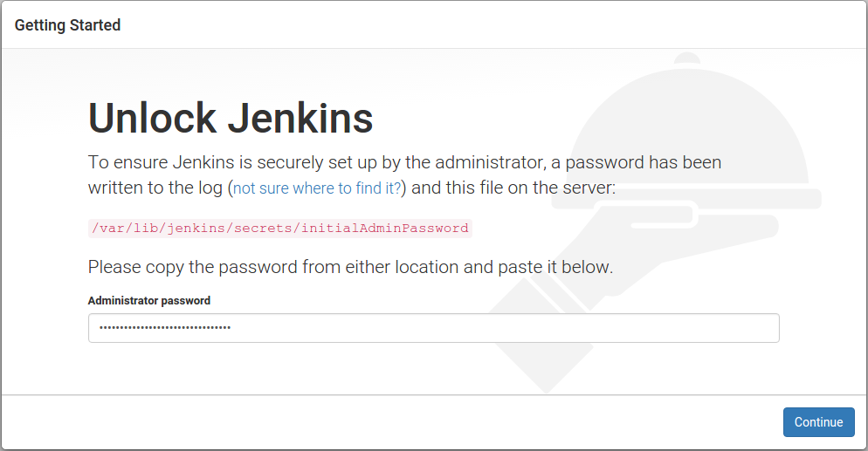The height and width of the screenshot is (451, 868).
Task: Click the 'To ensure Jenkins is securely' paragraph
Action: pos(404,174)
